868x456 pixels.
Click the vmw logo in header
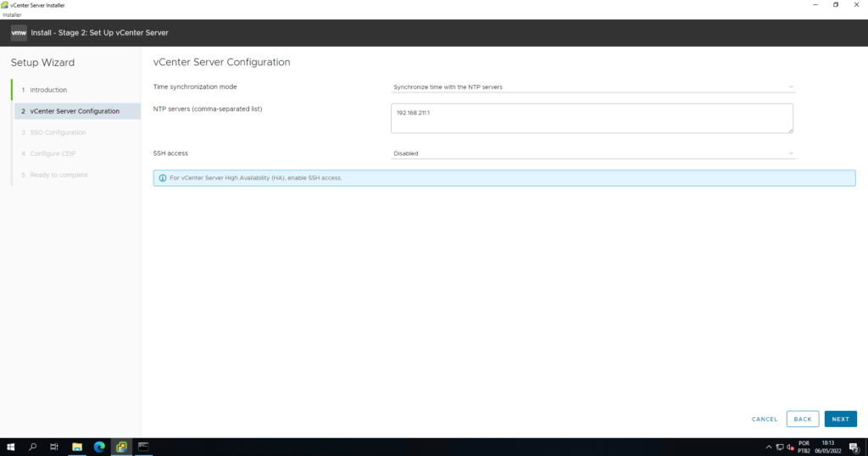click(19, 33)
